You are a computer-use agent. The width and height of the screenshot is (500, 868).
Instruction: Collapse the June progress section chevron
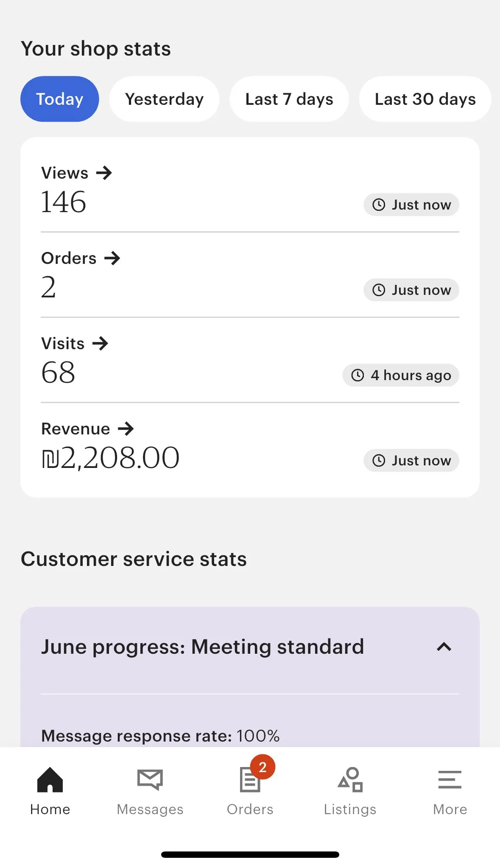tap(444, 647)
